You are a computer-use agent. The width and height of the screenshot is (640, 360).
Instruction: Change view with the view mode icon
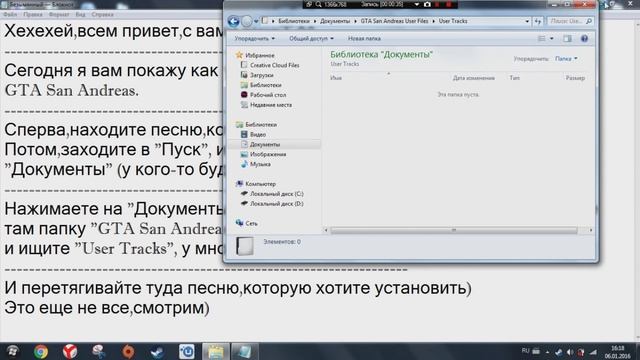click(x=542, y=38)
